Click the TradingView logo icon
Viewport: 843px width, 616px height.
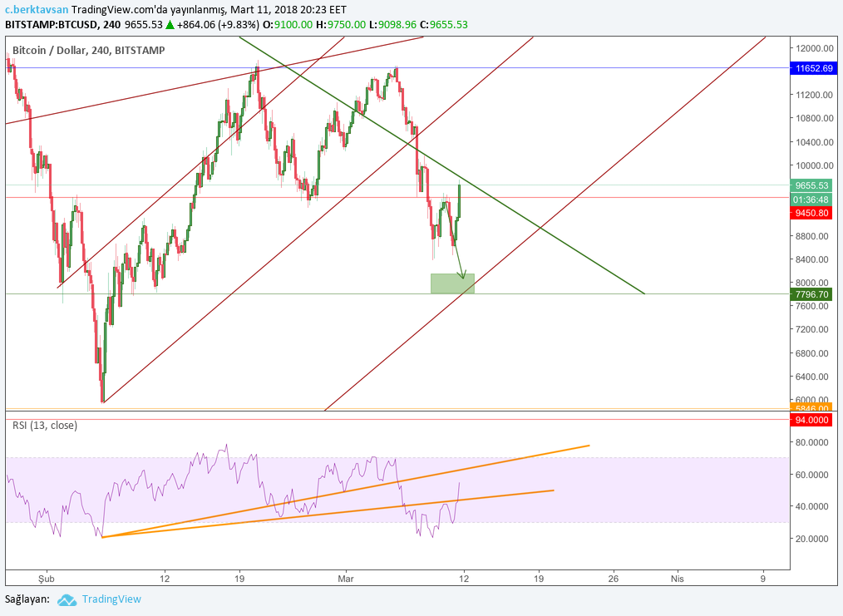point(67,599)
